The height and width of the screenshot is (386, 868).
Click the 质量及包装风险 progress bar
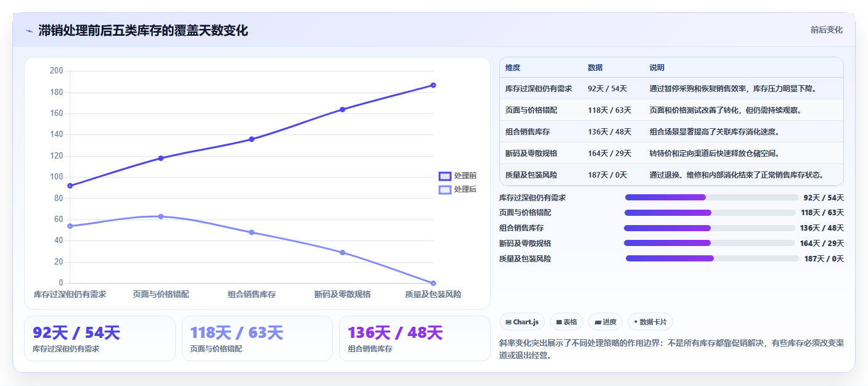point(713,258)
